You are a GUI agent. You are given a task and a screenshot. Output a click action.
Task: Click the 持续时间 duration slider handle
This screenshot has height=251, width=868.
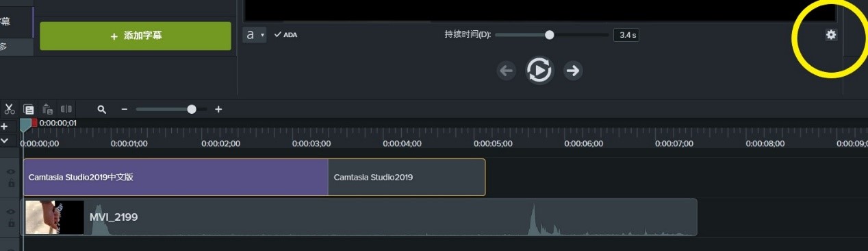click(549, 34)
